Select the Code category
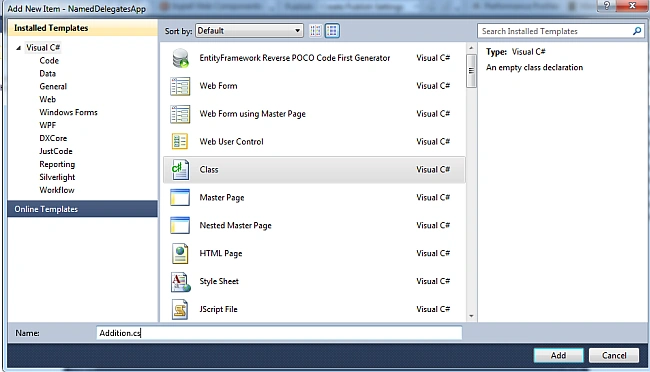Viewport: 650px width, 372px height. tap(49, 61)
